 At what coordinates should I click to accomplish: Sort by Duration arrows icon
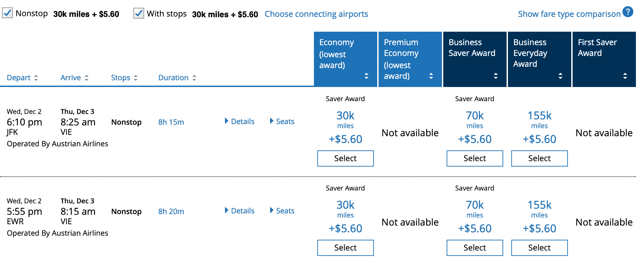pyautogui.click(x=194, y=78)
